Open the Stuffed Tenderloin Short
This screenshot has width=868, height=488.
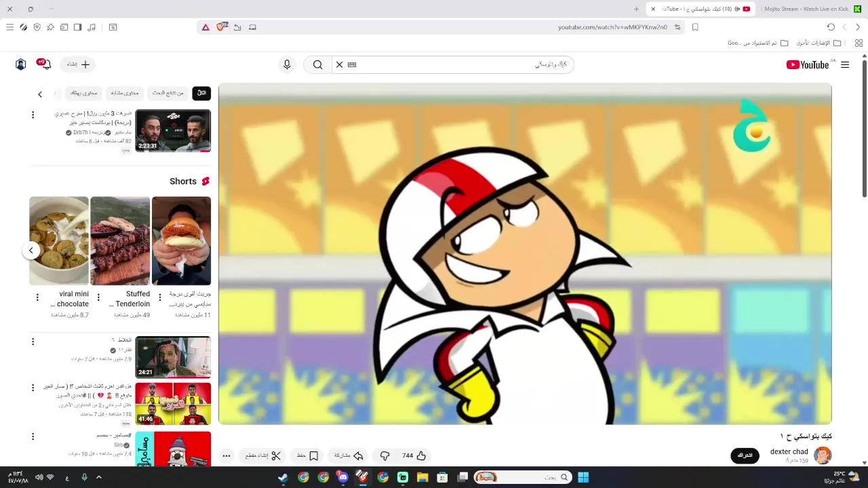click(120, 241)
